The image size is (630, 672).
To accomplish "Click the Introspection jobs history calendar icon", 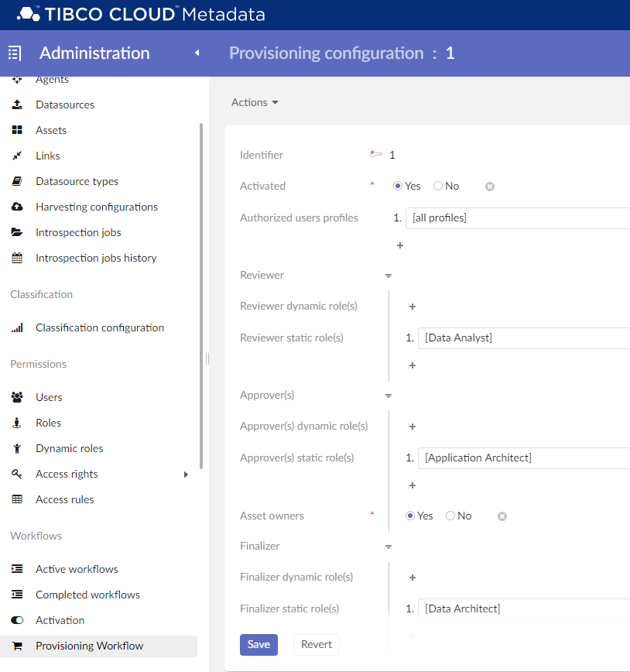I will [x=17, y=258].
